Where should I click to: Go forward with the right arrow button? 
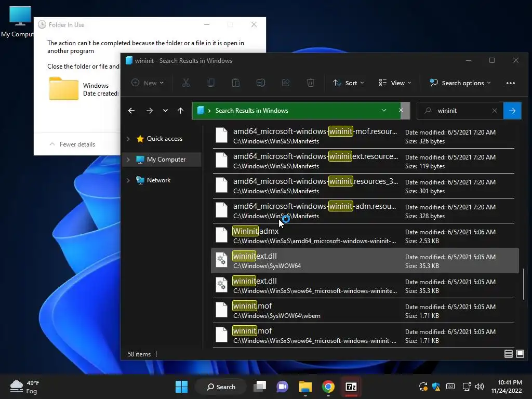click(149, 111)
